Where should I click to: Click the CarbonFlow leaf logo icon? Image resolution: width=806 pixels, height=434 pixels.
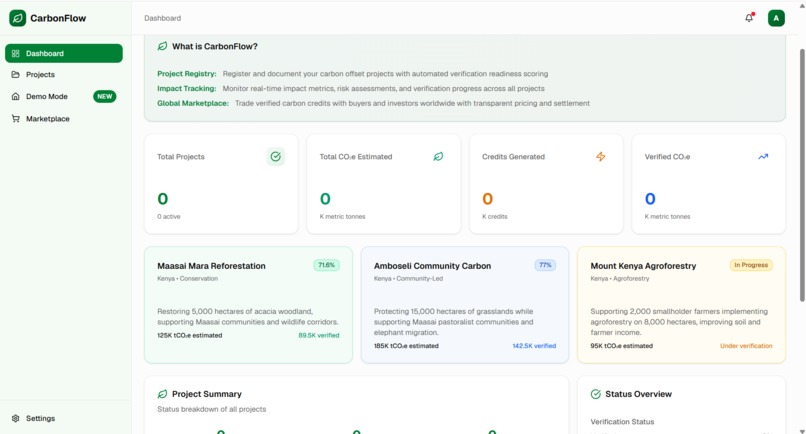[x=17, y=18]
